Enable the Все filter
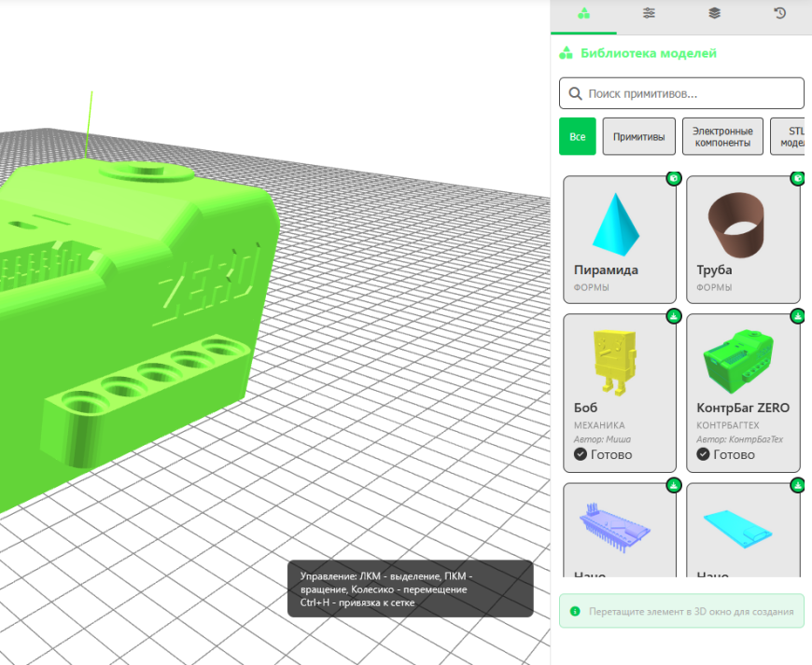The height and width of the screenshot is (665, 812). click(577, 135)
